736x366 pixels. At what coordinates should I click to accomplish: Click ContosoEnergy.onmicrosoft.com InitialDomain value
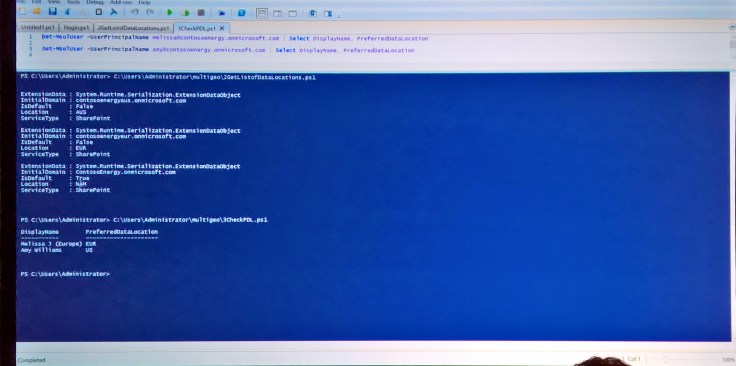[125, 172]
